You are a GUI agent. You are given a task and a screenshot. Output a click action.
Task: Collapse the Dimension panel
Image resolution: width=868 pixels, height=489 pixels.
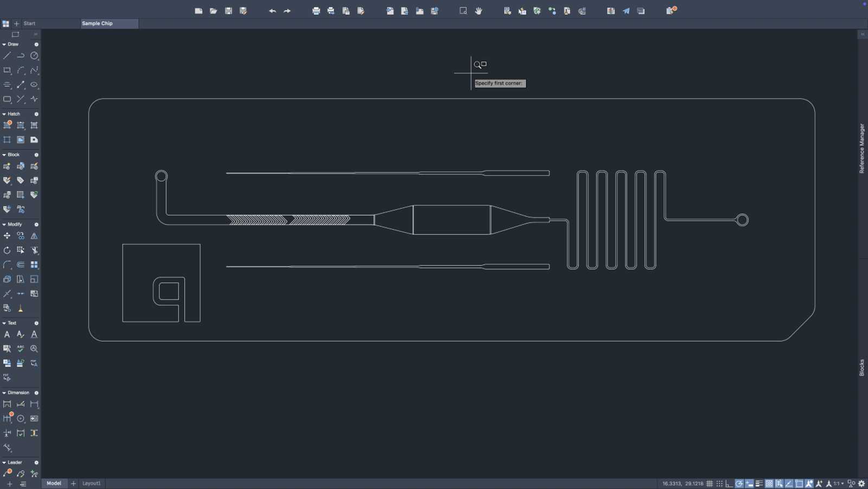pos(4,392)
